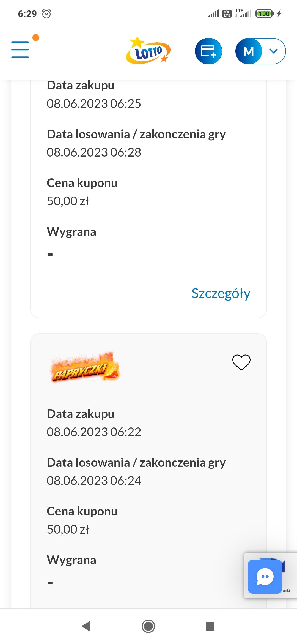Tap the 50,00 zł price on Papryczki card
The width and height of the screenshot is (297, 644).
pos(68,529)
